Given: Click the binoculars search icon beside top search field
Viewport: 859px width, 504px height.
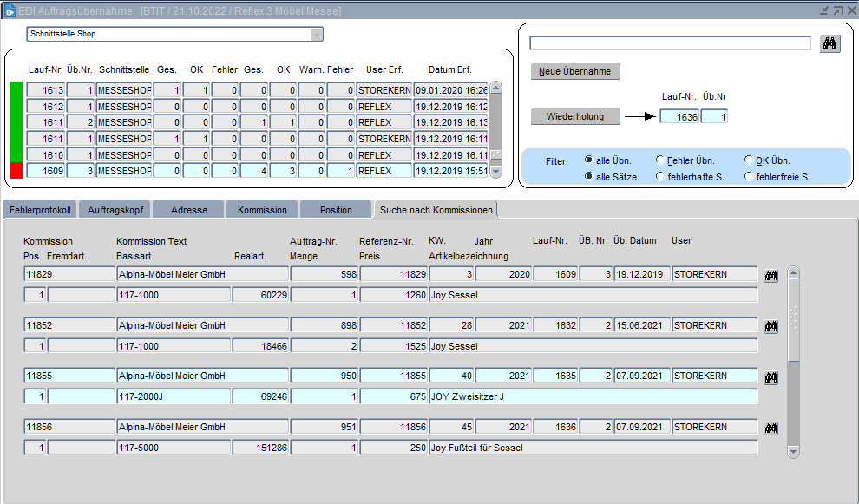Looking at the screenshot, I should click(x=829, y=44).
